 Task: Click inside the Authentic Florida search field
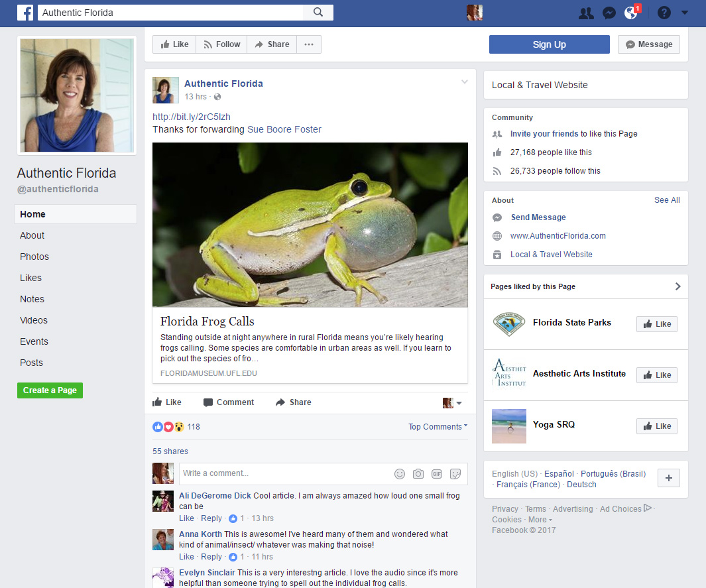(170, 13)
